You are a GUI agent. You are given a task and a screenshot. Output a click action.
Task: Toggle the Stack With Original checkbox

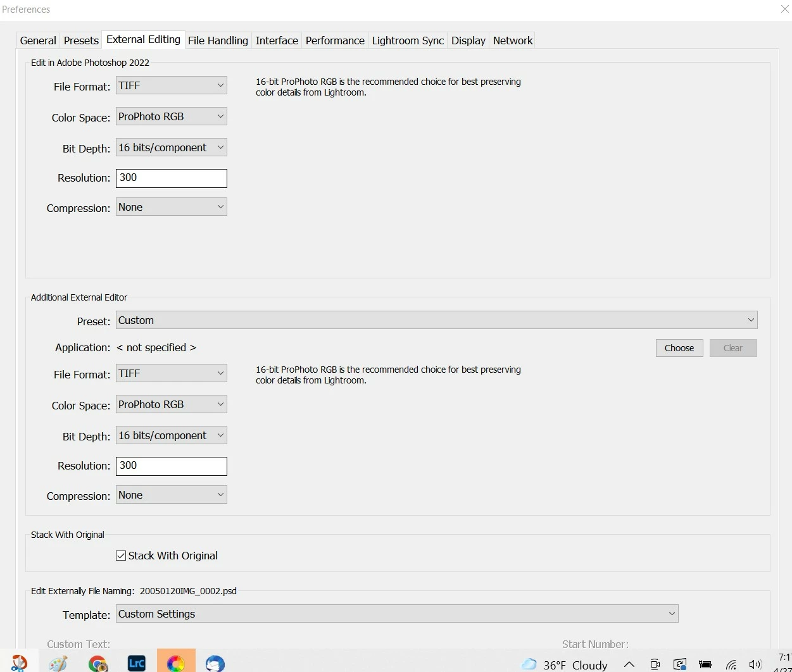coord(121,556)
